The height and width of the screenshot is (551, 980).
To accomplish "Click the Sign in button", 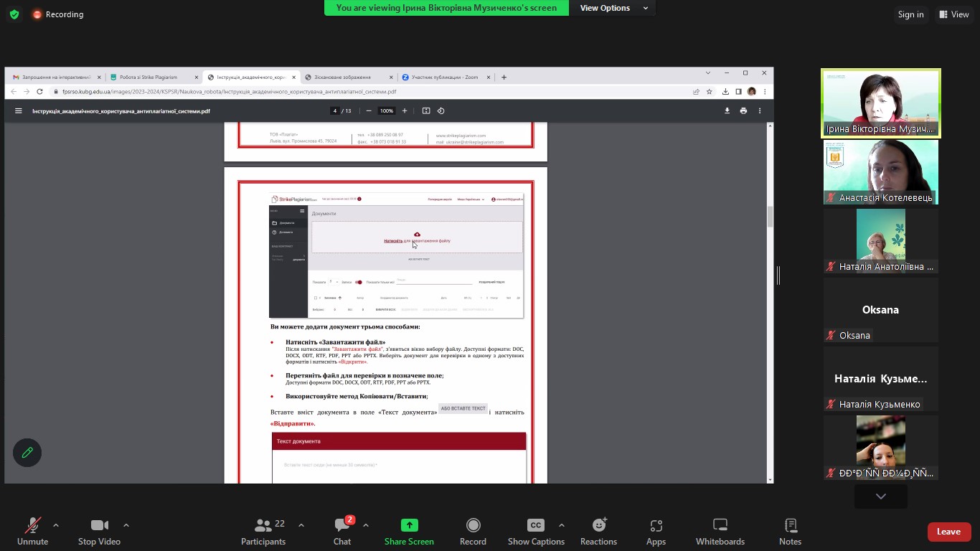I will (x=910, y=14).
